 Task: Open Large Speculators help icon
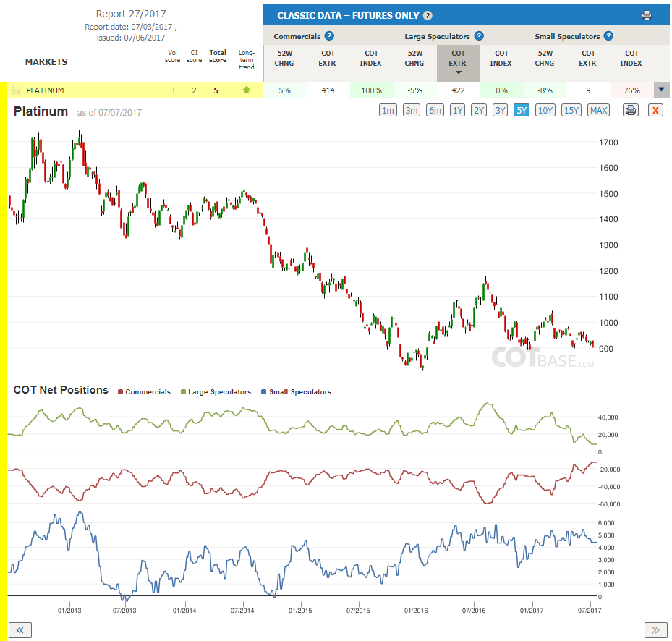pos(479,36)
